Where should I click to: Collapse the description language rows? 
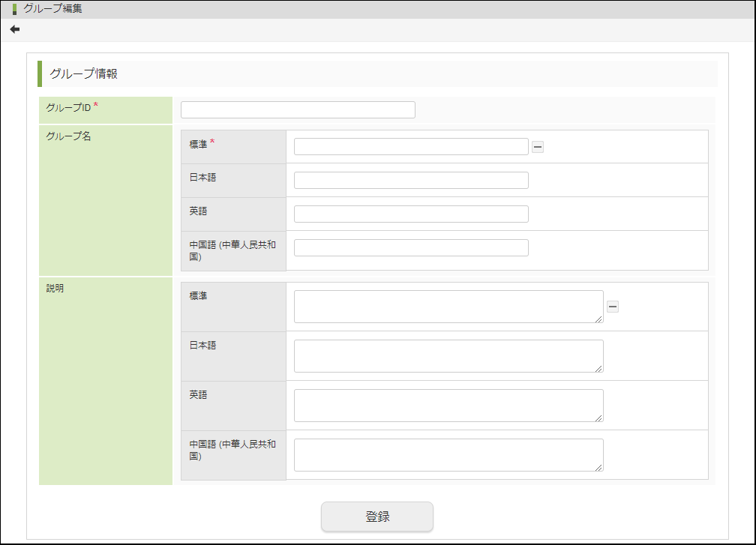coord(613,306)
